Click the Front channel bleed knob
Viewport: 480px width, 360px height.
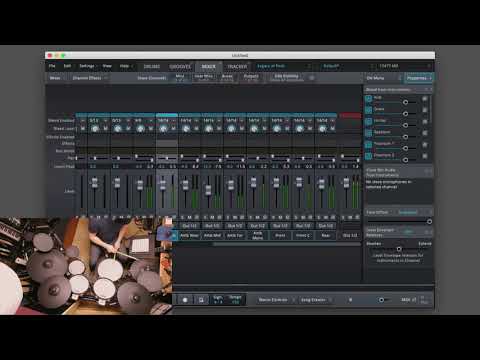pos(277,128)
